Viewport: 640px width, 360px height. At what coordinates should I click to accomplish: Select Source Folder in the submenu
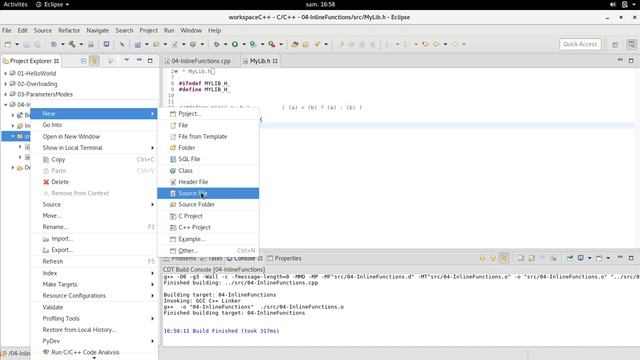click(x=208, y=204)
